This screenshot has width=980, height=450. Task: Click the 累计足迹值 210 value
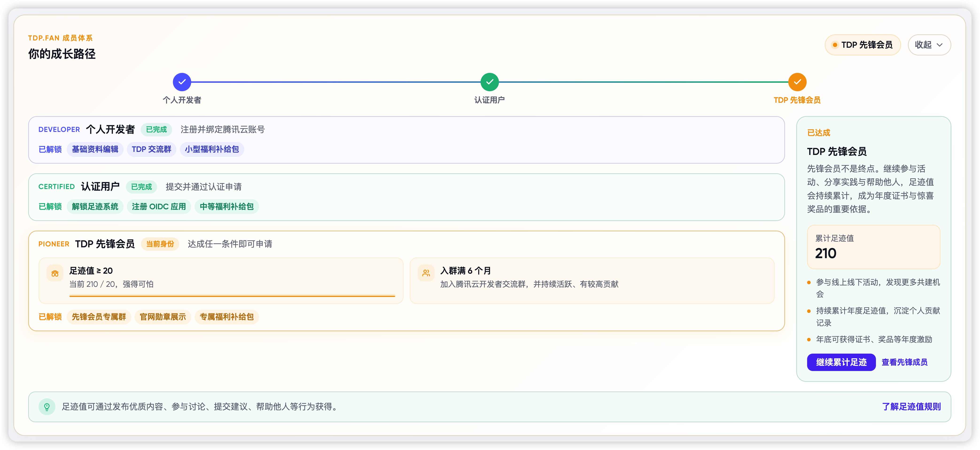tap(825, 253)
